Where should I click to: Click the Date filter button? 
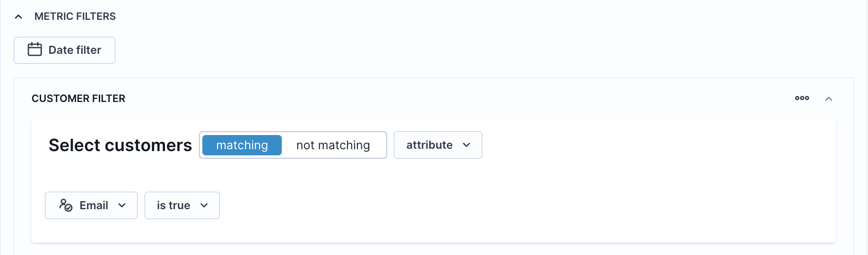(64, 50)
